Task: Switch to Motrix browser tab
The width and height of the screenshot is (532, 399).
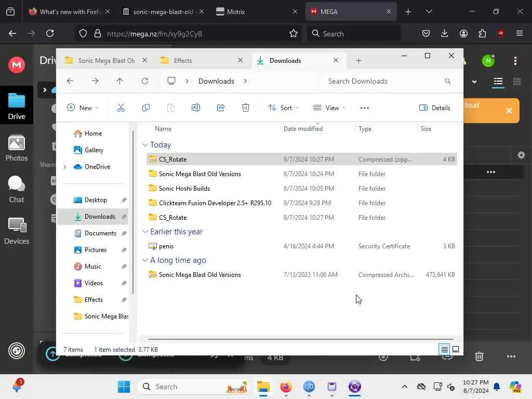Action: tap(257, 11)
